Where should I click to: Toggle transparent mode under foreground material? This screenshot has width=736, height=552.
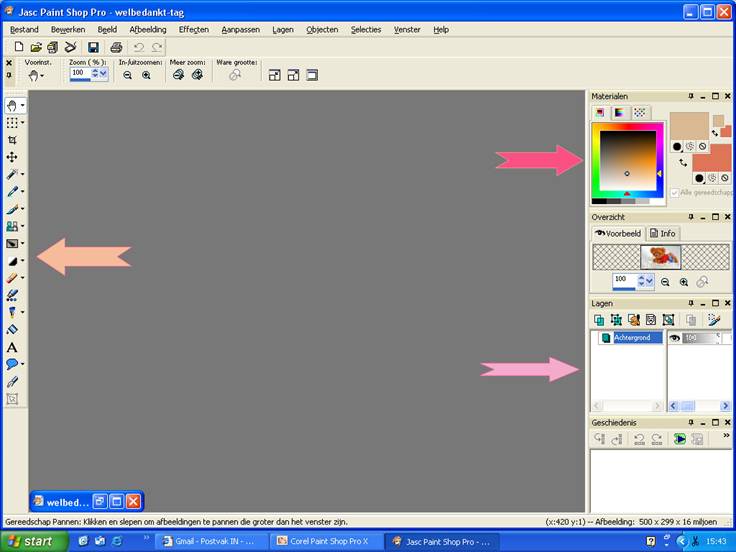[702, 146]
